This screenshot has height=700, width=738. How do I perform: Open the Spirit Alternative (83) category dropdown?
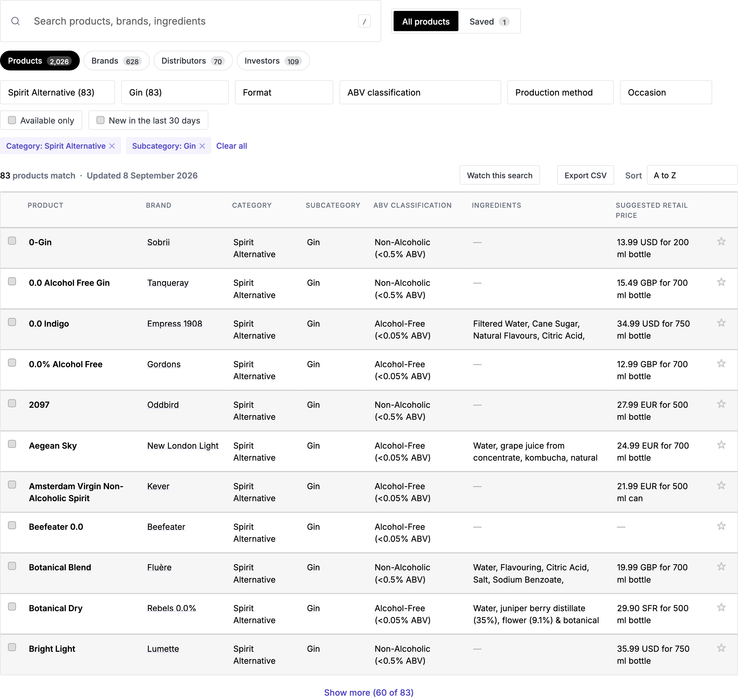tap(58, 92)
